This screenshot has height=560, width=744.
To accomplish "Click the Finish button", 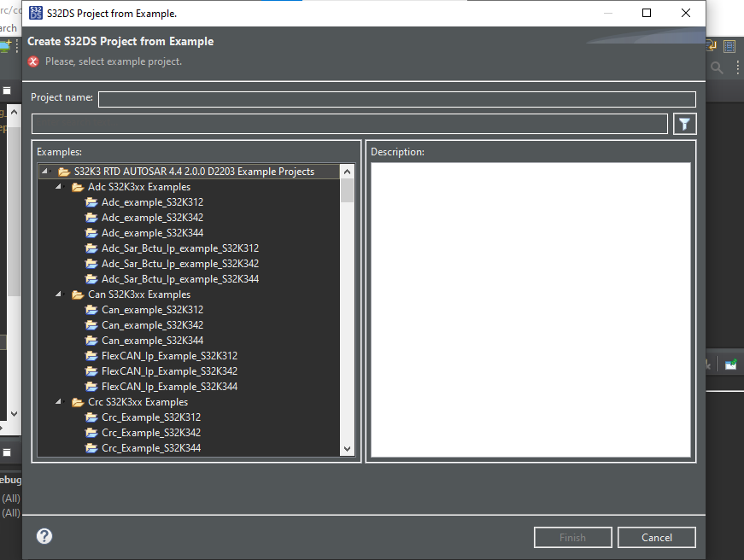I will tap(572, 537).
